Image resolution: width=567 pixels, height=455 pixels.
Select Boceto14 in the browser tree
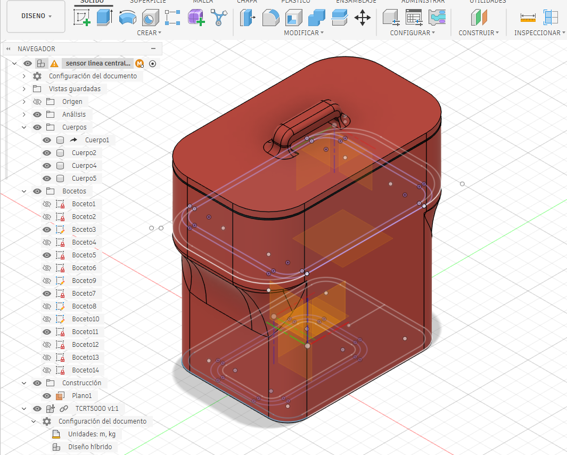click(x=85, y=370)
